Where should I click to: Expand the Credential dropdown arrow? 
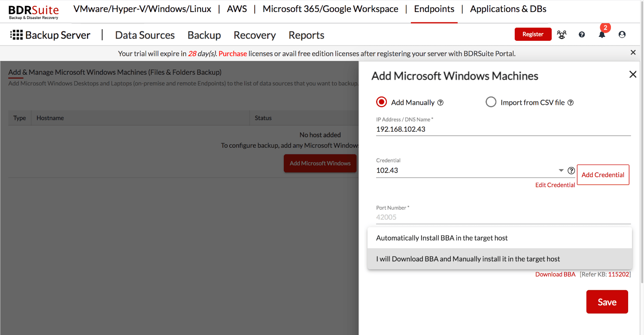click(x=561, y=171)
